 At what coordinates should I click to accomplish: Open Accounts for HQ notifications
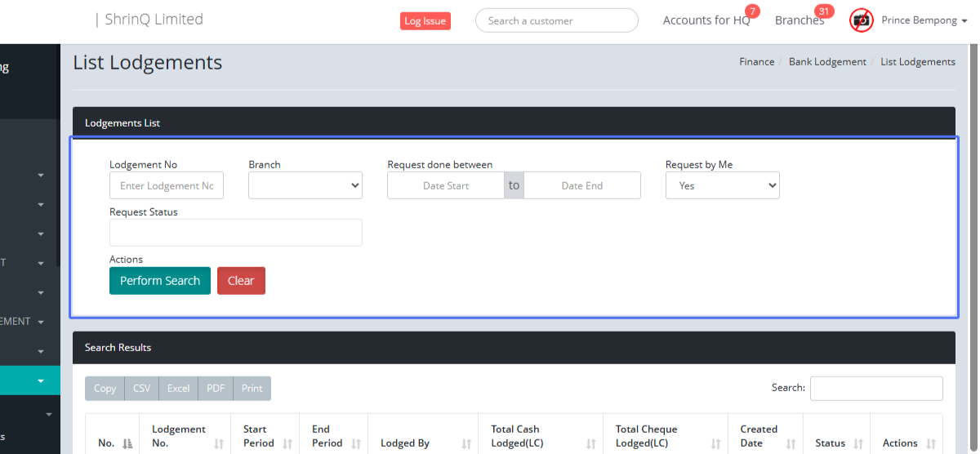(x=706, y=20)
